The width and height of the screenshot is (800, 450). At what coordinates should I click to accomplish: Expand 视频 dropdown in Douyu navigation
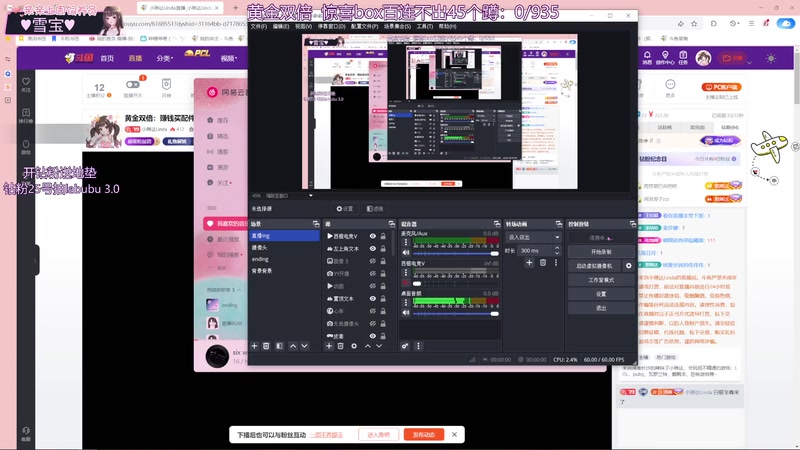click(x=229, y=58)
